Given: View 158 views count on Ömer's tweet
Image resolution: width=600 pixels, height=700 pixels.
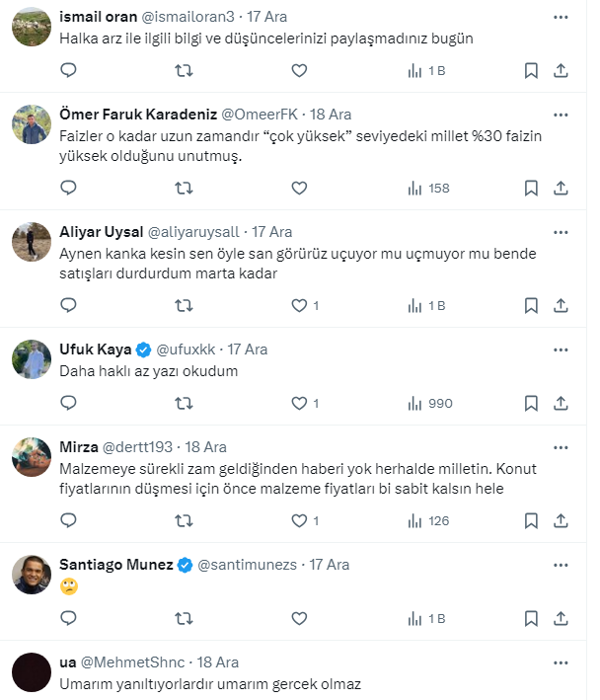Looking at the screenshot, I should point(428,188).
